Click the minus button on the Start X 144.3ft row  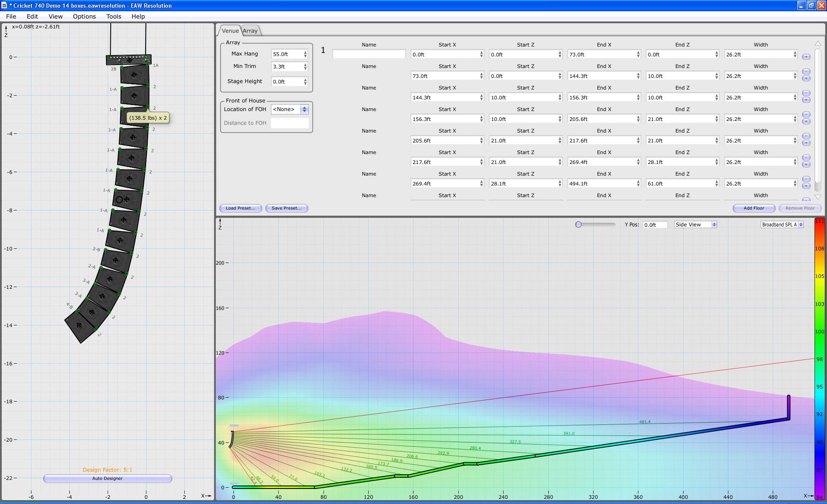click(806, 93)
